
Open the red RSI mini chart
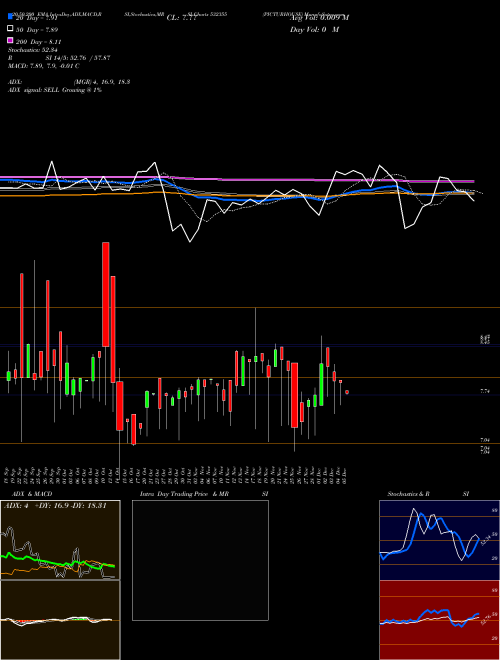[439, 620]
